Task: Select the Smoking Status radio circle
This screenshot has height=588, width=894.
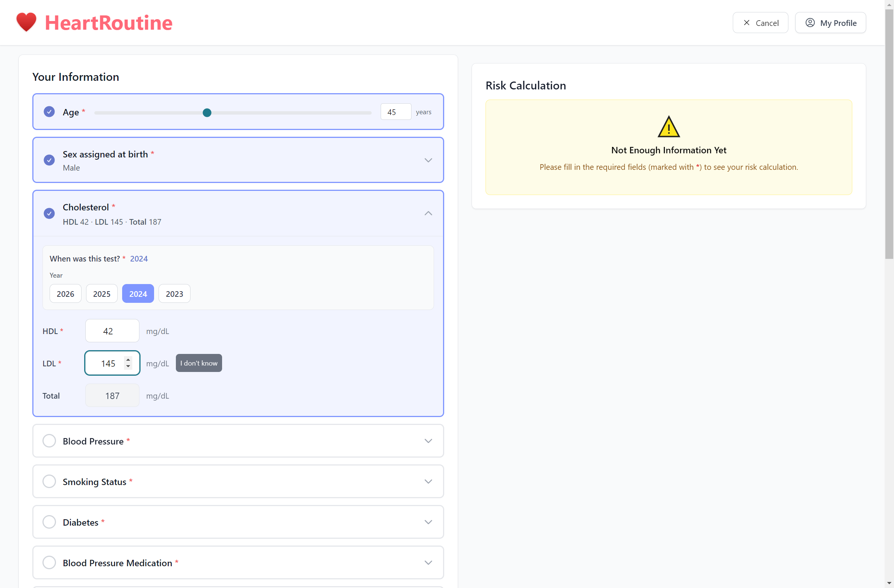Action: pos(49,481)
